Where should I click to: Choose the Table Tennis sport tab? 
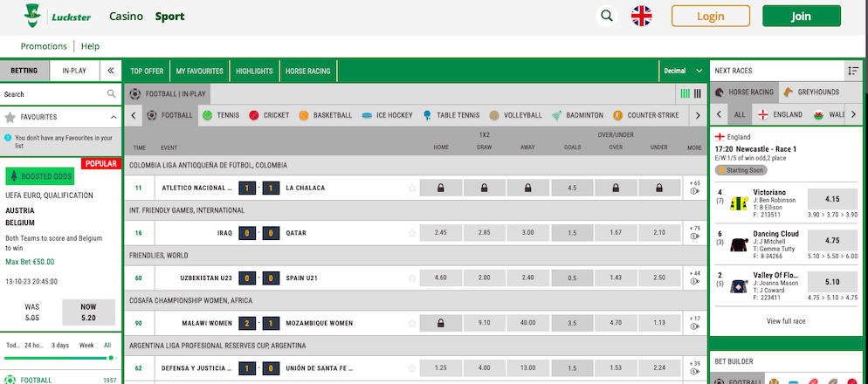451,115
